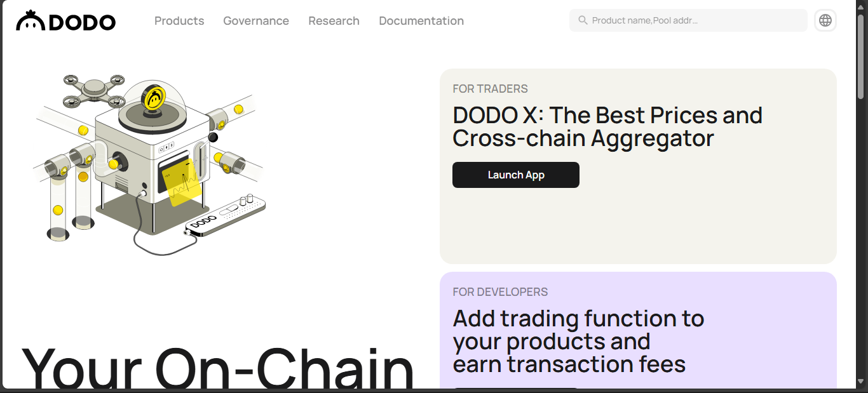This screenshot has width=868, height=393.
Task: Click the yellow chart paper on the machine
Action: (x=183, y=182)
